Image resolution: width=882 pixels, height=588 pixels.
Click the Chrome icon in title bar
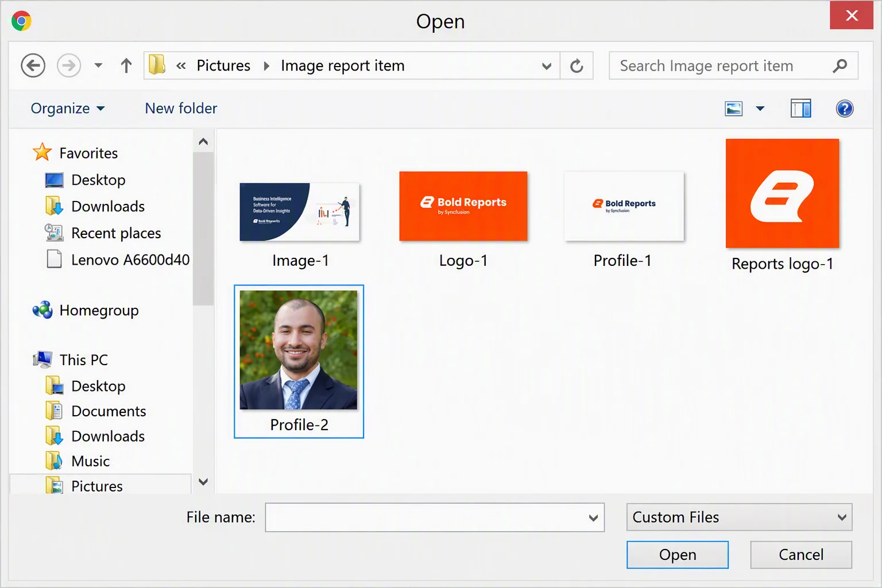coord(21,21)
